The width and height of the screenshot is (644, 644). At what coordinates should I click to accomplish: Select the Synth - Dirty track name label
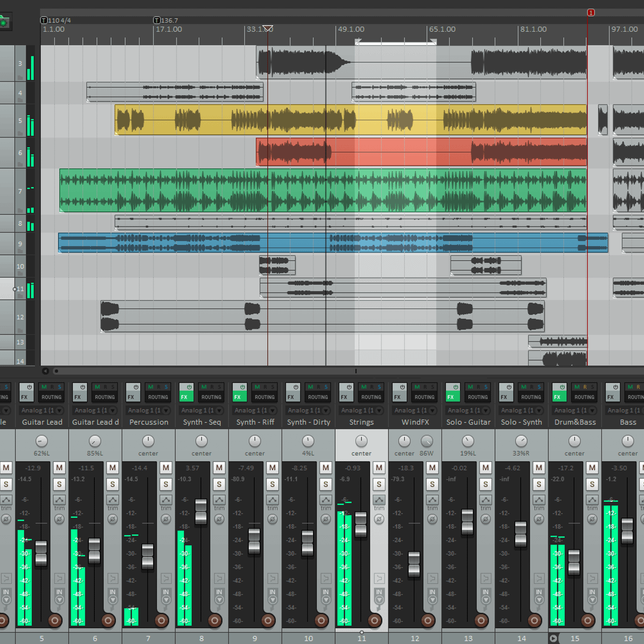click(x=309, y=422)
